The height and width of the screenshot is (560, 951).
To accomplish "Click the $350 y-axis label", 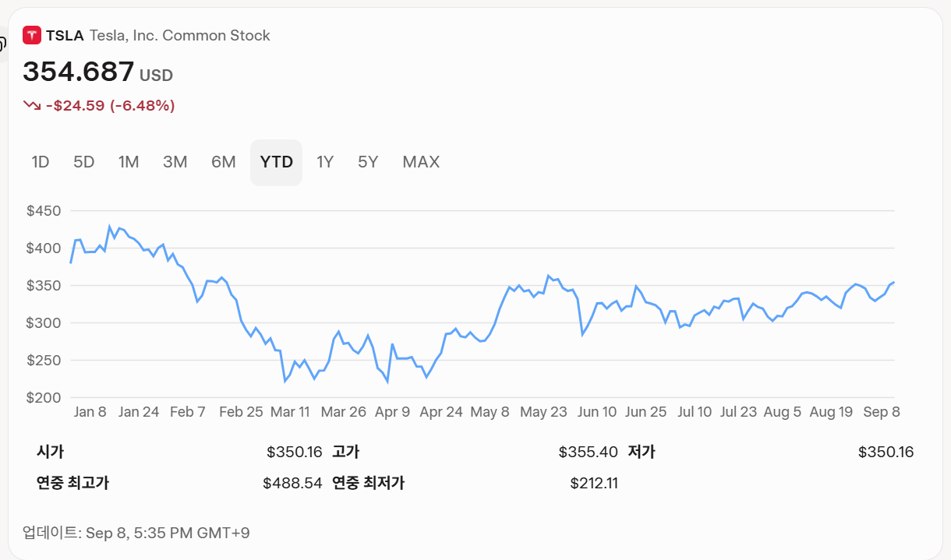I will [44, 286].
